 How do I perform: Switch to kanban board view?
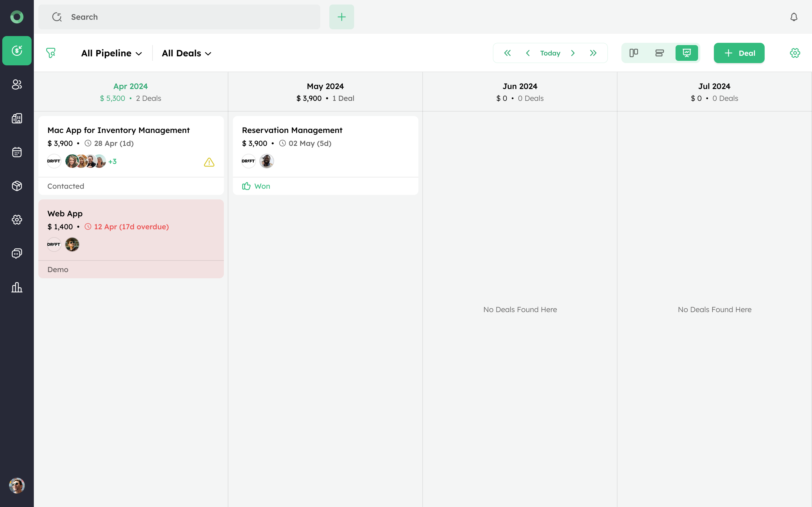[x=634, y=53]
